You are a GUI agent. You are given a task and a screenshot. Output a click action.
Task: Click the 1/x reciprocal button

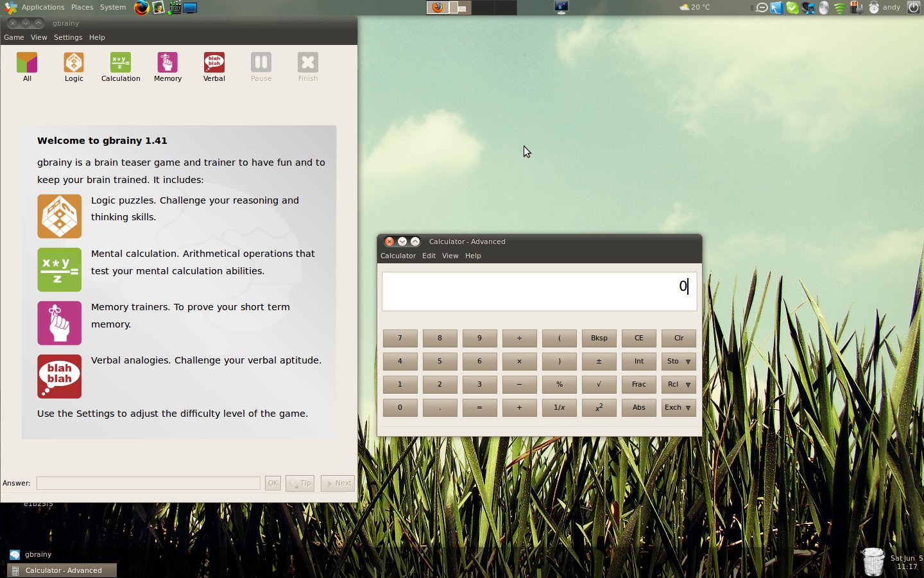click(x=560, y=408)
